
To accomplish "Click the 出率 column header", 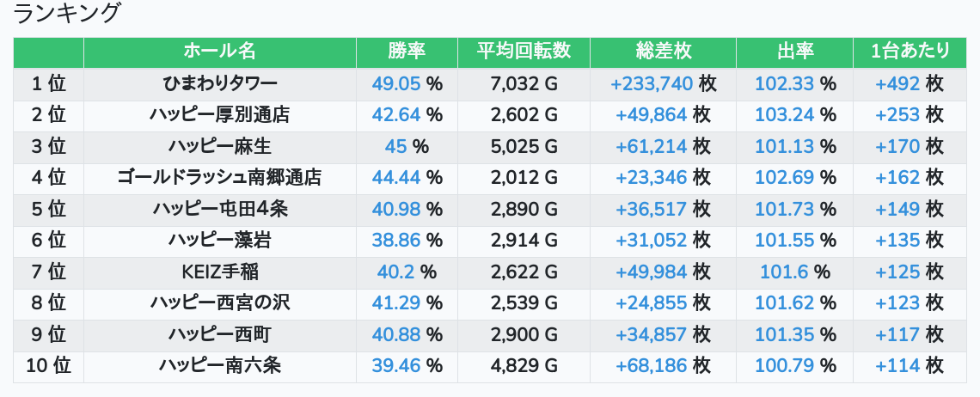I will point(794,52).
